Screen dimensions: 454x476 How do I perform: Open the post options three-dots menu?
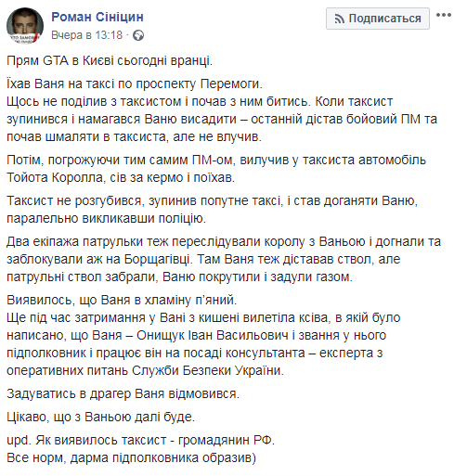(444, 15)
